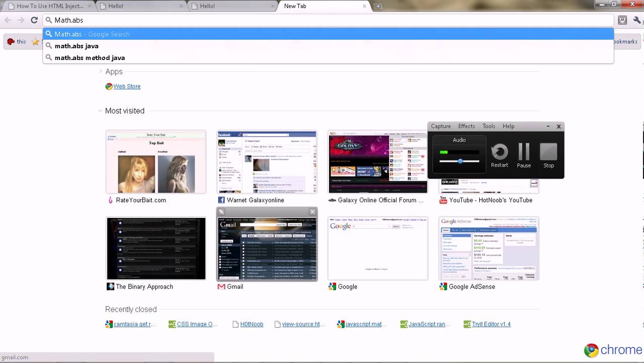Viewport: 644px width, 363px height.
Task: Choose the 'Math.abs - Google Search' suggestion
Action: pos(328,34)
